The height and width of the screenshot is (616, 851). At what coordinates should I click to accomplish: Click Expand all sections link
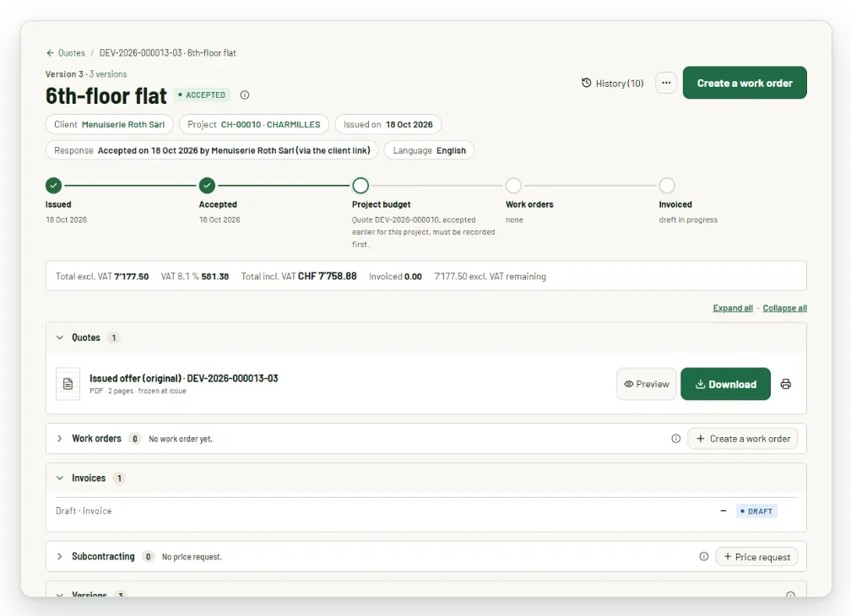(x=733, y=308)
